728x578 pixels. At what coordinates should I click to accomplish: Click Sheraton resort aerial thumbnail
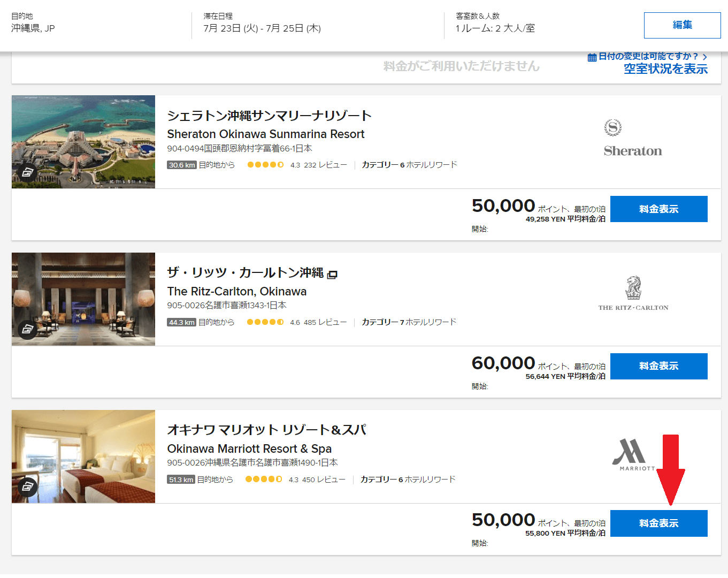pyautogui.click(x=83, y=142)
